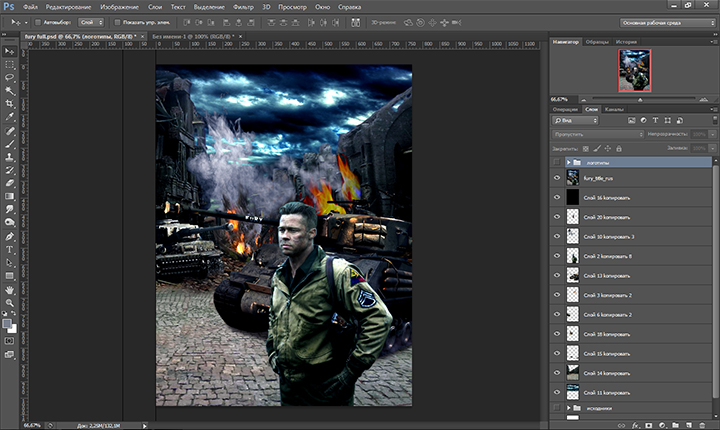Open the blend mode Пропустить dropdown

(597, 134)
